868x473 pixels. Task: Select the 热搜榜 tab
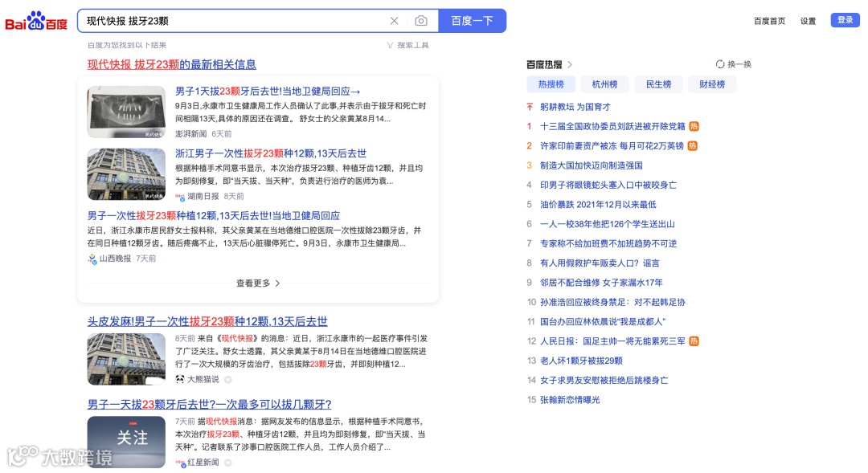click(551, 84)
